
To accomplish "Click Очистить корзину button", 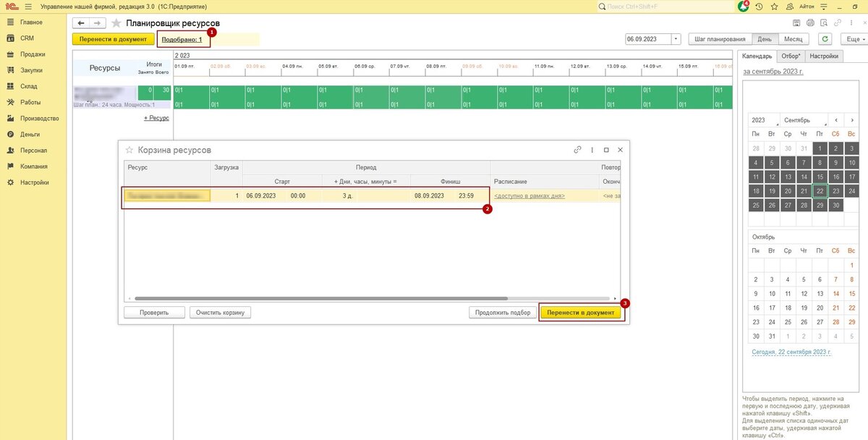I will coord(221,313).
